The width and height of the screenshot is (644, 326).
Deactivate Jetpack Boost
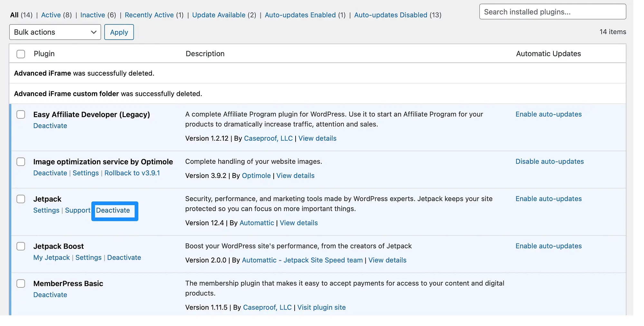(124, 258)
